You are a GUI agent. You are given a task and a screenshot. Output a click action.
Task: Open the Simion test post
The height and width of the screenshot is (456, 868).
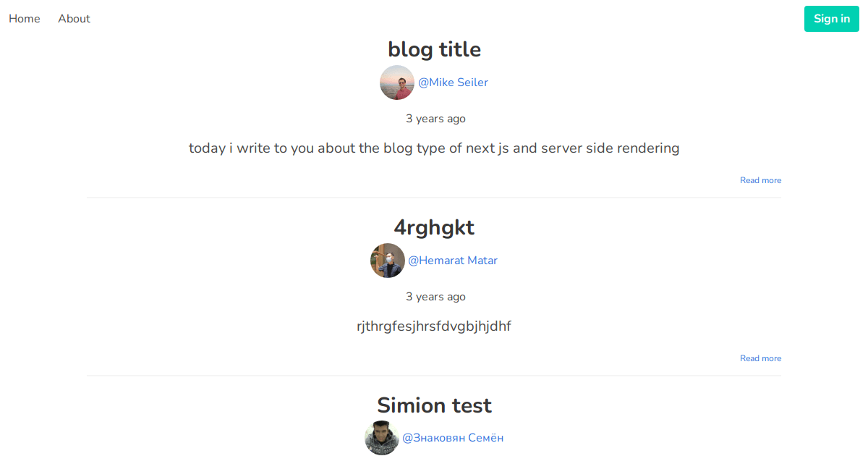tap(434, 405)
